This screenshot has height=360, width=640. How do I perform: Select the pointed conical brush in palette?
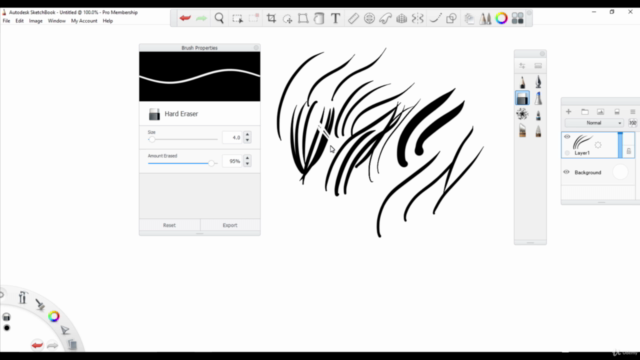coord(538,131)
